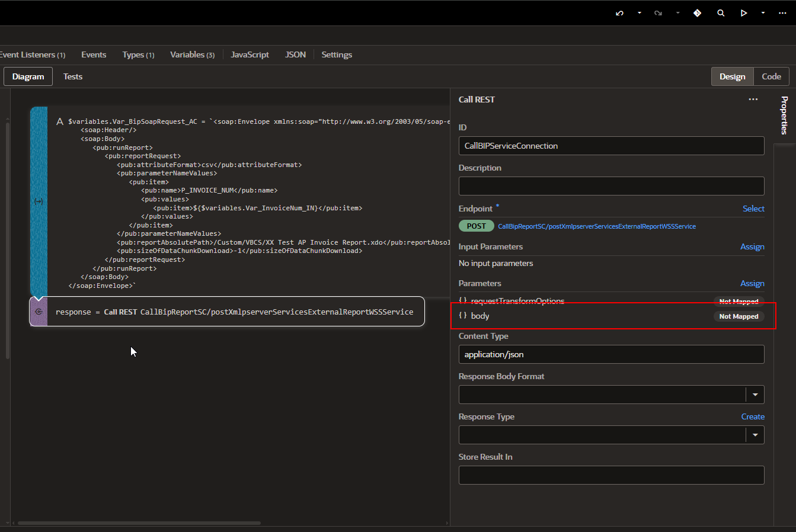This screenshot has height=532, width=796.
Task: Click the P_INVOICE_NUM parameter line
Action: 209,191
